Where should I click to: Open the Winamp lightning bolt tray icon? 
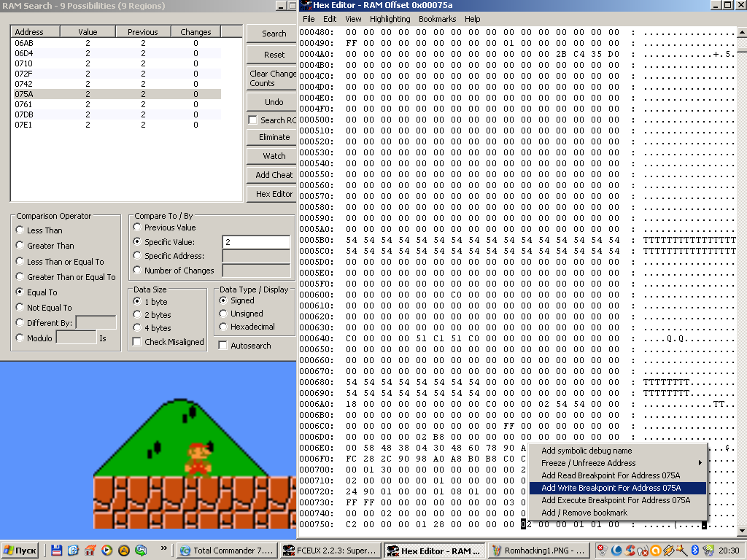pos(668,551)
